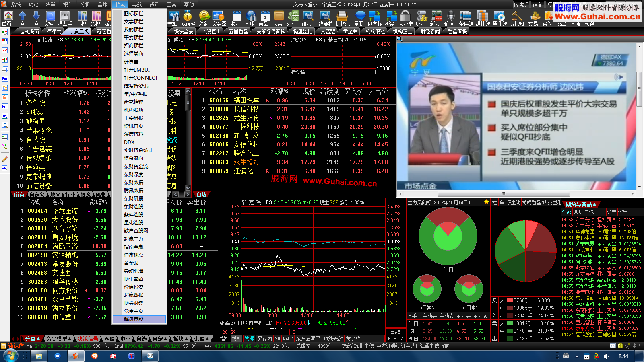Open the 资金图 chart icon
The image size is (644, 362).
(x=219, y=19)
